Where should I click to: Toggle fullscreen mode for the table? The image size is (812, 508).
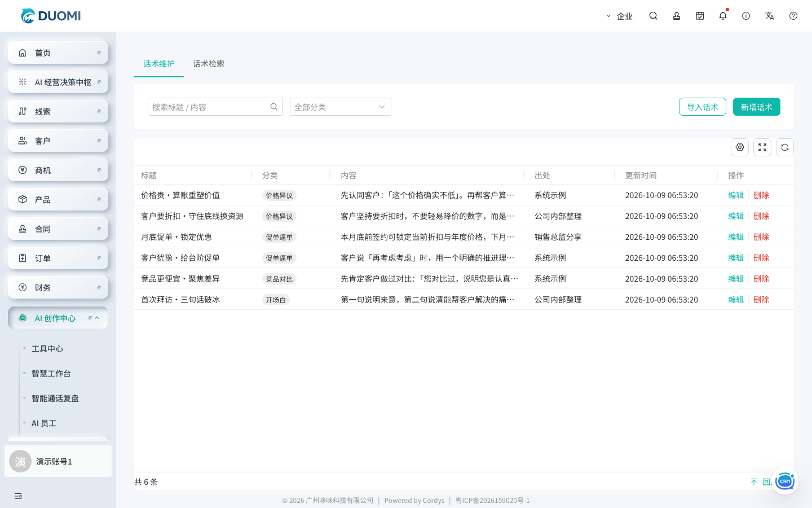click(x=762, y=147)
